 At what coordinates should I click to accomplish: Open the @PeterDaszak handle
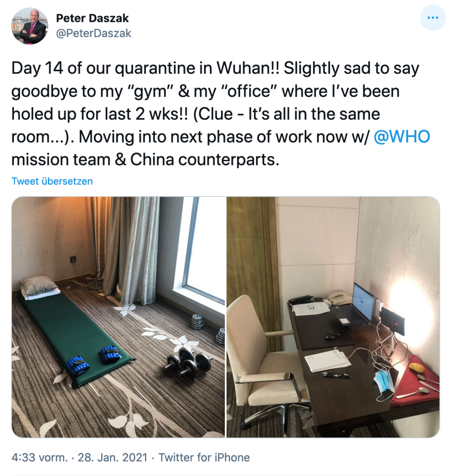click(94, 33)
